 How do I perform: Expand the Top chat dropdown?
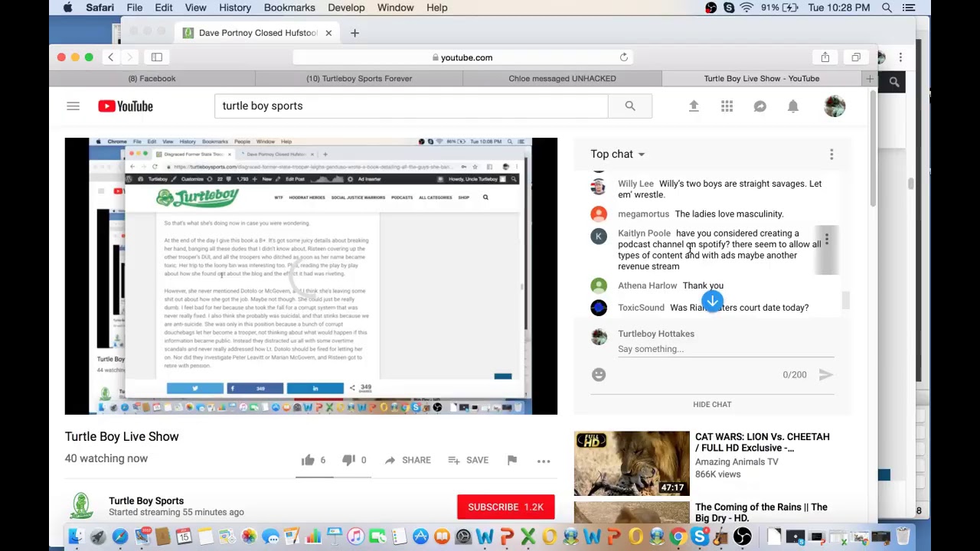pyautogui.click(x=618, y=154)
